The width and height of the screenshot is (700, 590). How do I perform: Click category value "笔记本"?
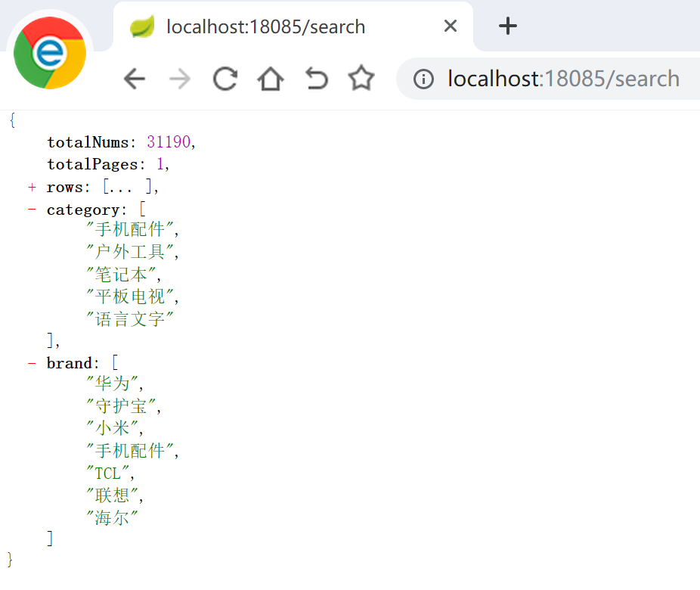pyautogui.click(x=121, y=275)
